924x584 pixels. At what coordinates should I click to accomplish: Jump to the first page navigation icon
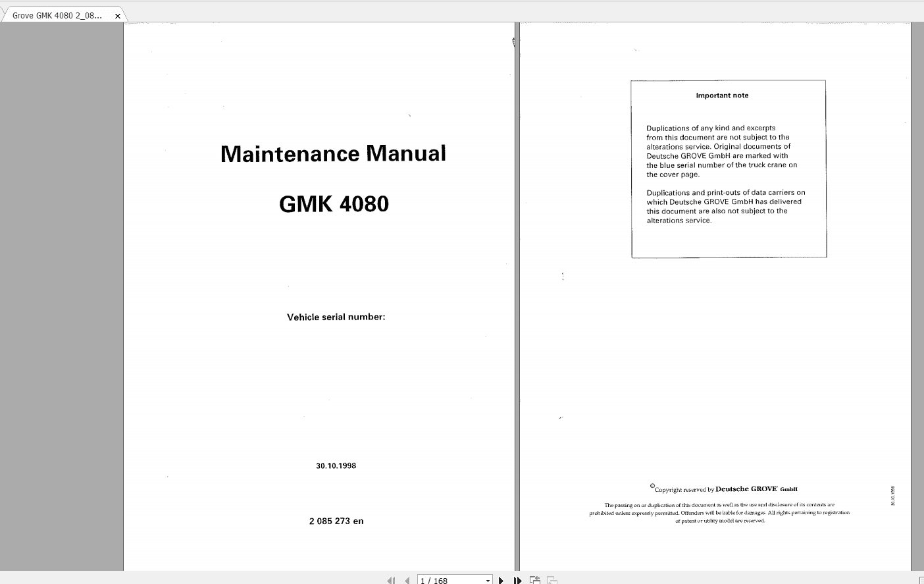(392, 580)
